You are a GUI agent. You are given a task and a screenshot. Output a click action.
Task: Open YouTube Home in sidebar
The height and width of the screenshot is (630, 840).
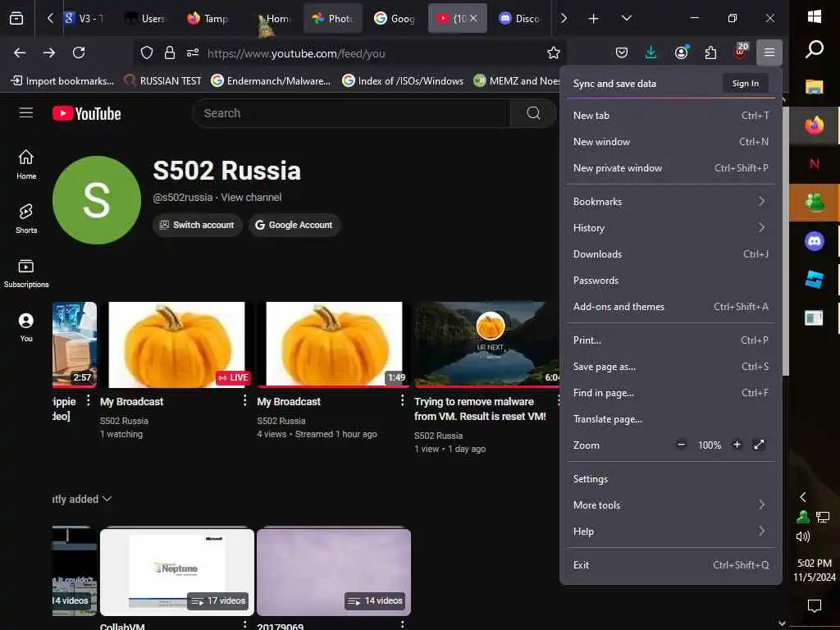click(26, 164)
